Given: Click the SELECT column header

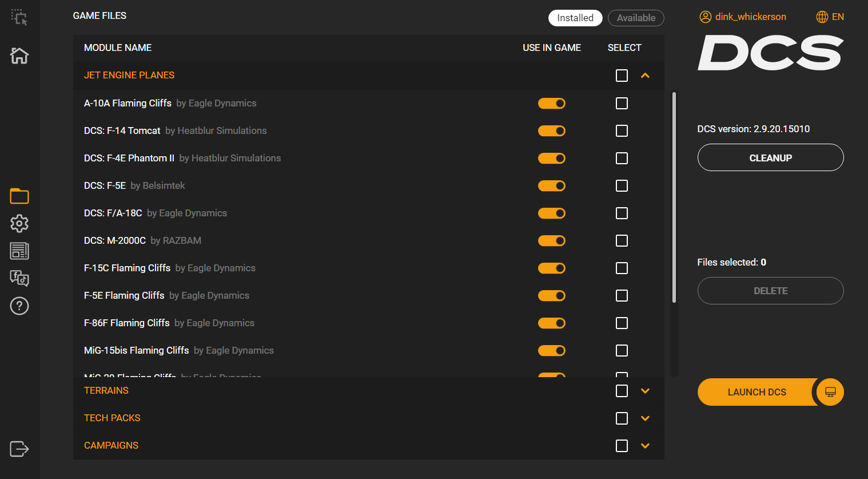Looking at the screenshot, I should pos(624,47).
